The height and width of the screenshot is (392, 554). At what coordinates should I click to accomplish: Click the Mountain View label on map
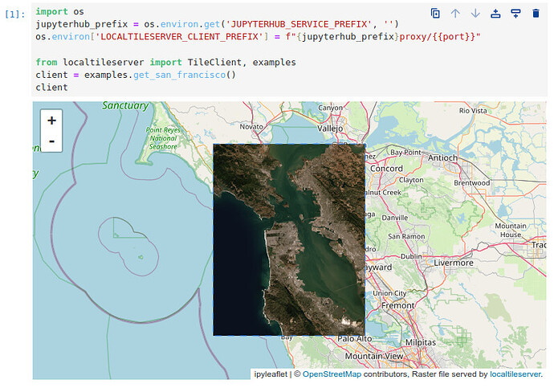click(x=369, y=356)
